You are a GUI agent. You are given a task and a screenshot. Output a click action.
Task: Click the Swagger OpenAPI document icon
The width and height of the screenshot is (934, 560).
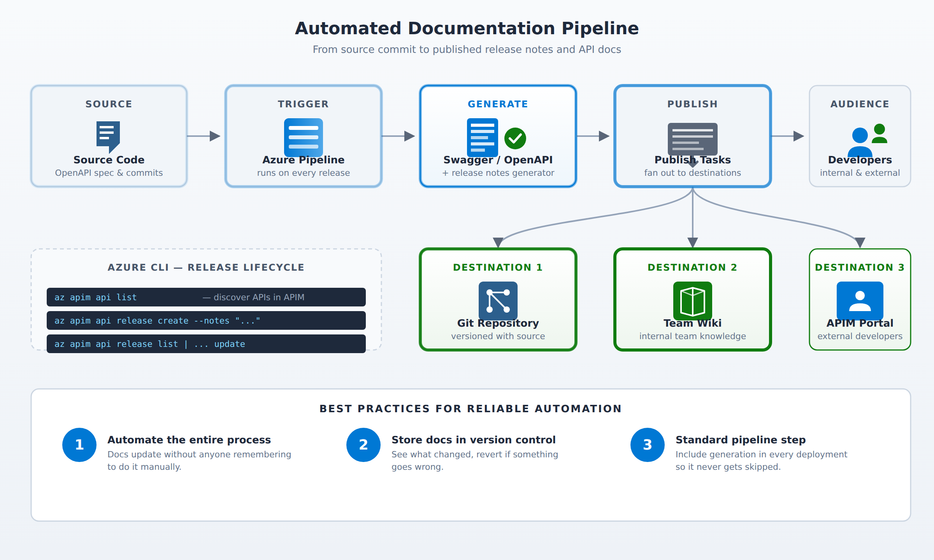coord(483,138)
